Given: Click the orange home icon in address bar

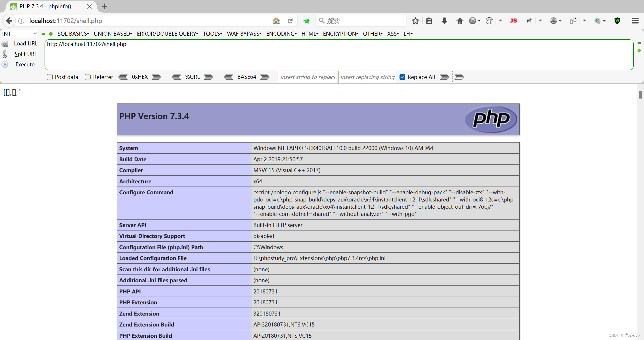Looking at the screenshot, I should pyautogui.click(x=276, y=21).
